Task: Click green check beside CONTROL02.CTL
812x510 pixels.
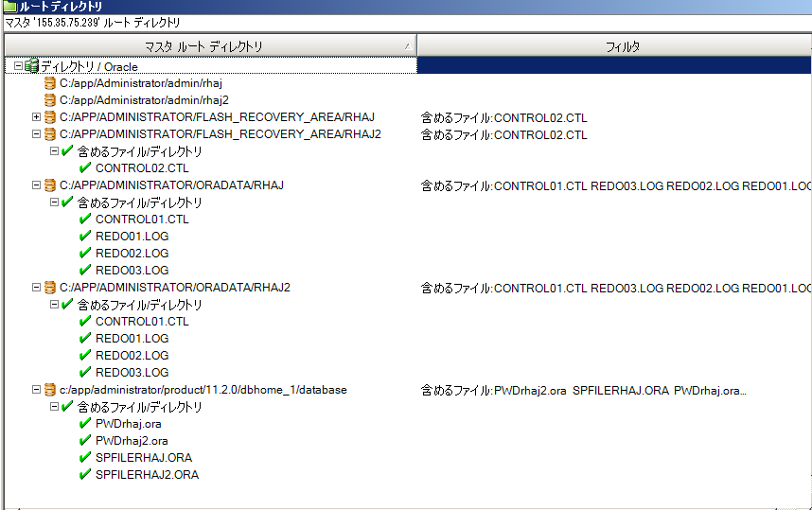Action: 85,167
